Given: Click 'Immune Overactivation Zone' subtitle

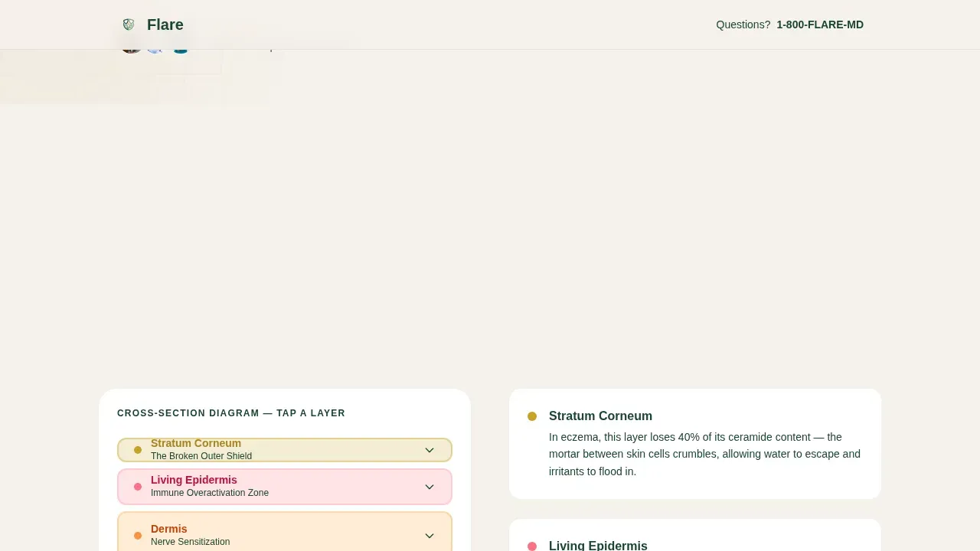Looking at the screenshot, I should pos(210,493).
